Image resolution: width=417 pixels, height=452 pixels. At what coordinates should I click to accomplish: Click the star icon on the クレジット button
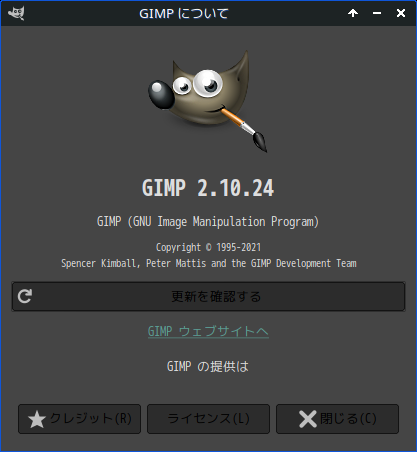[x=37, y=419]
